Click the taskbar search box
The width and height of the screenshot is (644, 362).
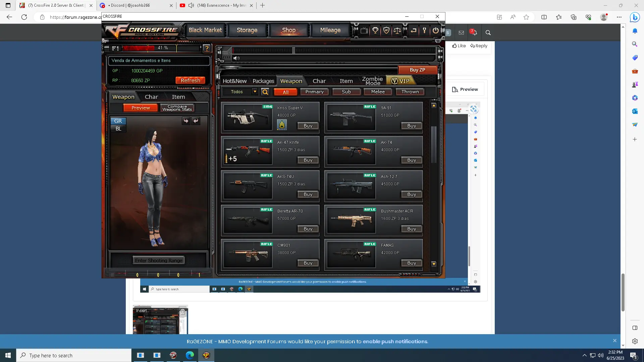74,355
